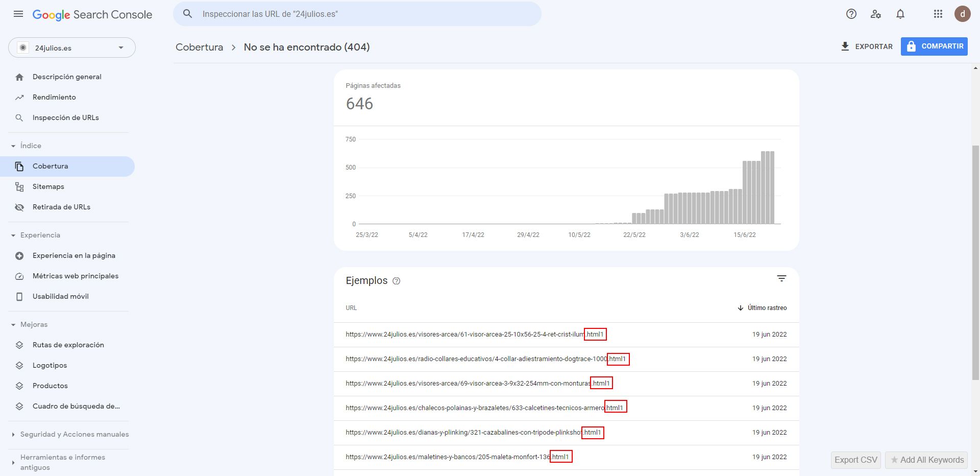Go to Inspección de URLs
Screen dimensions: 980x476
[x=66, y=118]
